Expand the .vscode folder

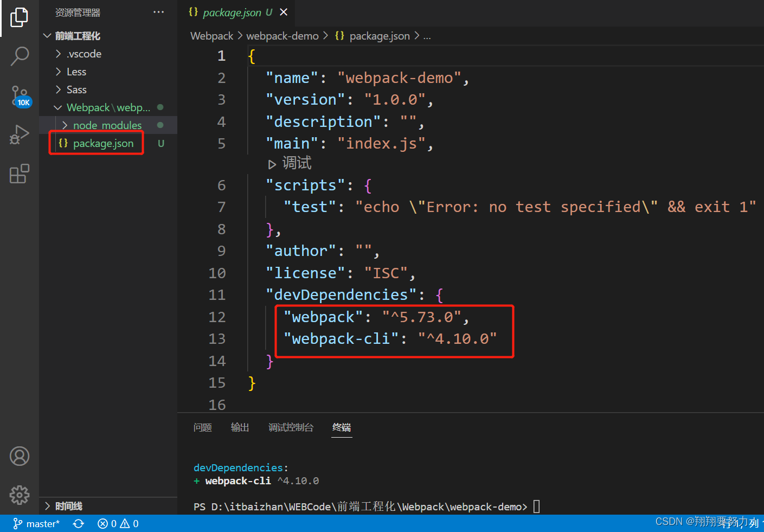tap(59, 54)
